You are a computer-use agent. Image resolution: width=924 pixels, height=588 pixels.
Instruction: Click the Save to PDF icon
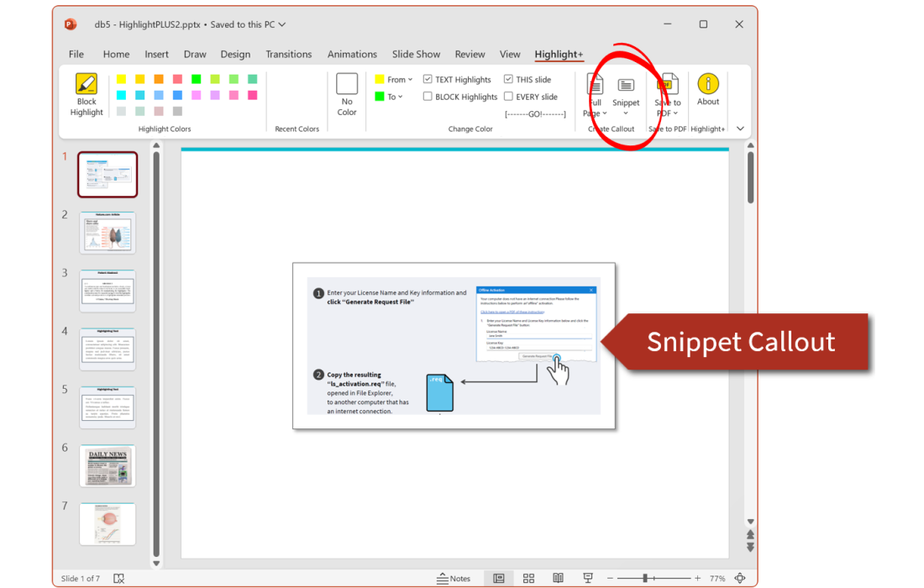(x=668, y=85)
